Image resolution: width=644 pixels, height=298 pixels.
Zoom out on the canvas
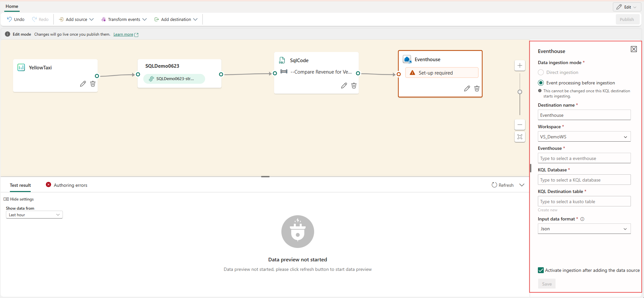coord(520,125)
